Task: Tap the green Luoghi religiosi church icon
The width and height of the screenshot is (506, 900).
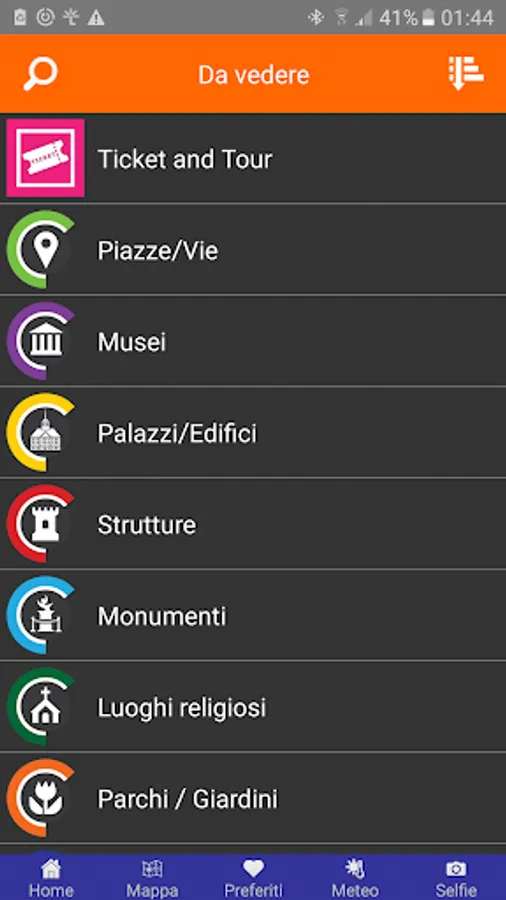Action: pyautogui.click(x=41, y=707)
